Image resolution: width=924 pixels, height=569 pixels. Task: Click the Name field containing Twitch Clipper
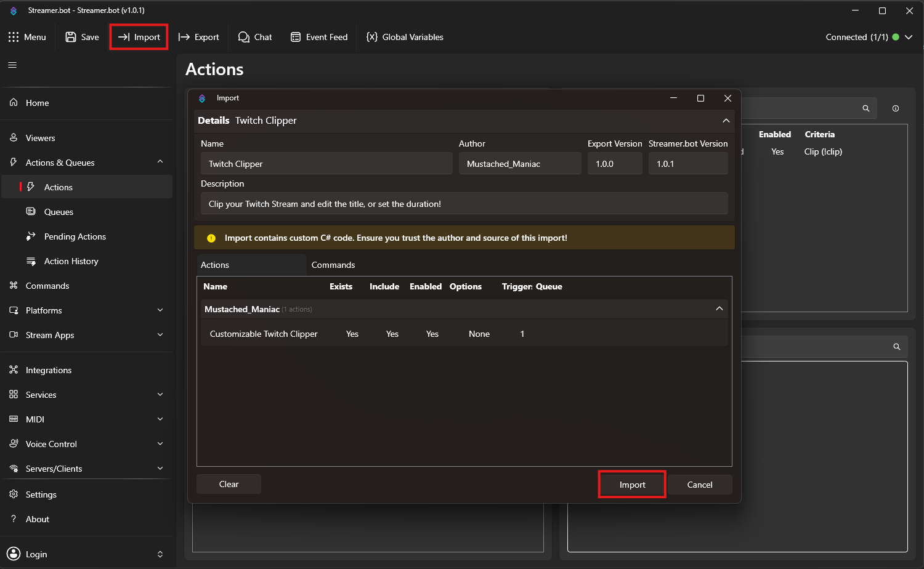326,163
